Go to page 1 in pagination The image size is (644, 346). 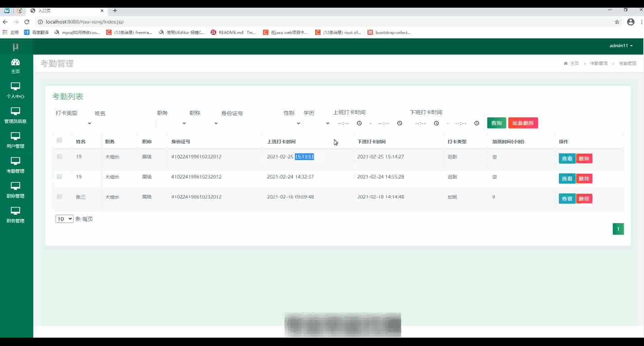618,229
